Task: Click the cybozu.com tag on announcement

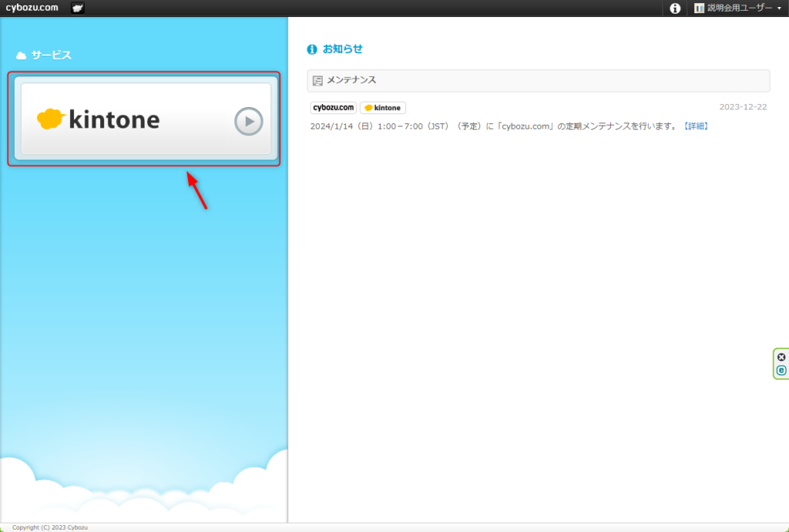Action: point(333,108)
